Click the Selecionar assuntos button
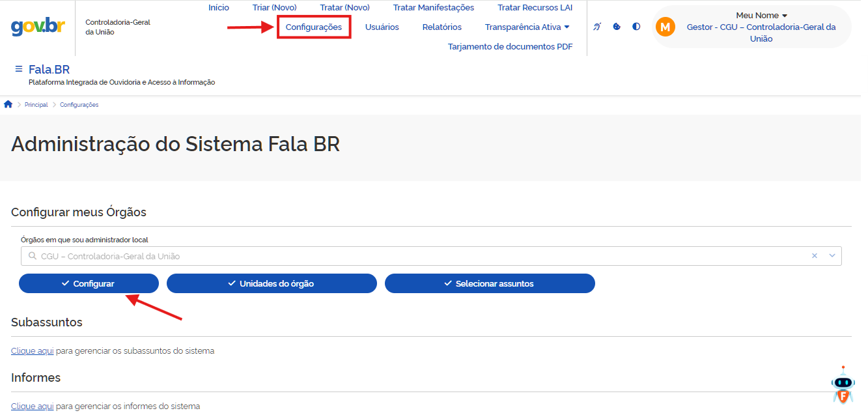Screen dimensions: 868x413 coord(490,283)
